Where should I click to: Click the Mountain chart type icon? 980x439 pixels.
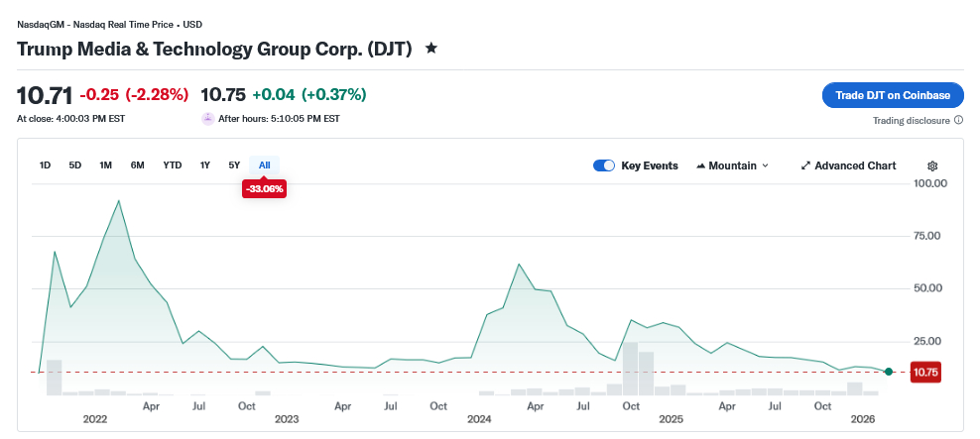[701, 165]
